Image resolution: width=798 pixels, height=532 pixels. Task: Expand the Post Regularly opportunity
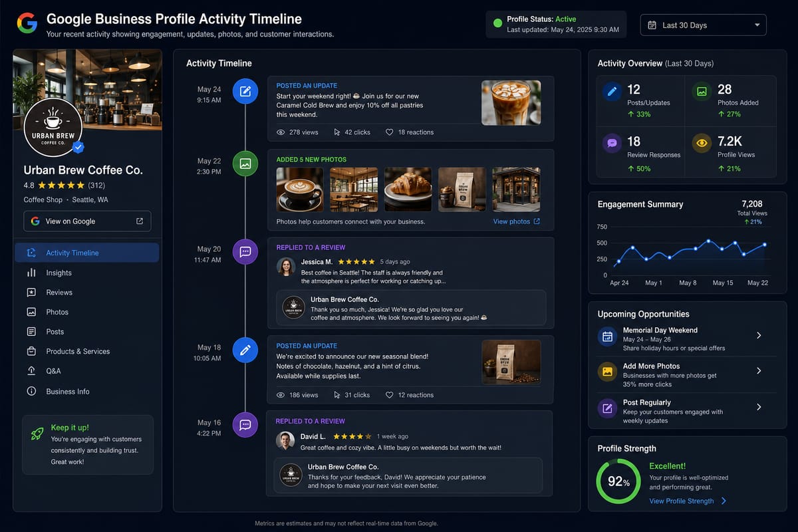759,407
